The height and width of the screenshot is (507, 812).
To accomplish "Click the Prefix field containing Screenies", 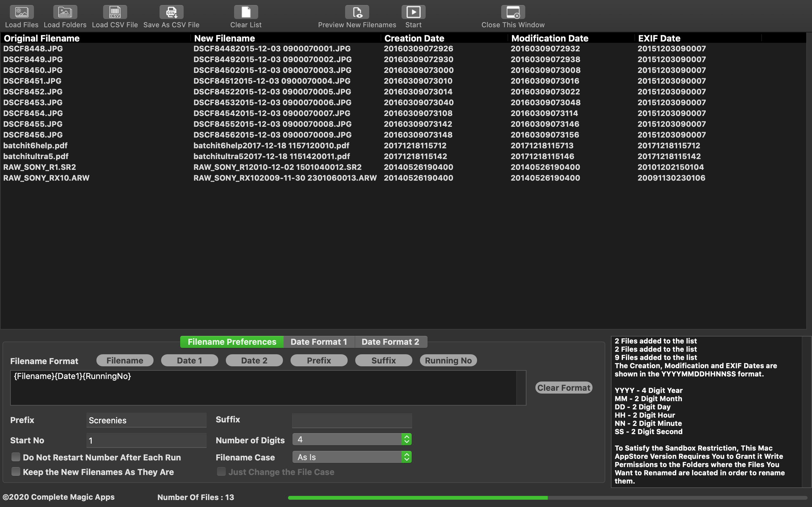I will [146, 420].
